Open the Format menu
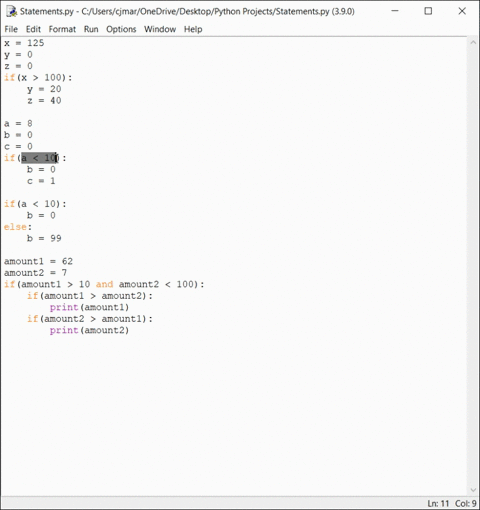Image resolution: width=480 pixels, height=510 pixels. 62,29
